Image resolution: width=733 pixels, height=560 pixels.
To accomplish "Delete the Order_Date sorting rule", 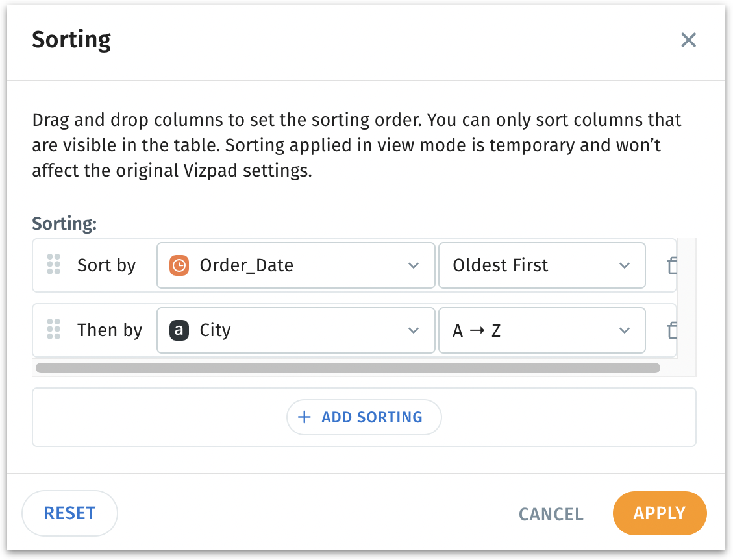I will click(672, 265).
